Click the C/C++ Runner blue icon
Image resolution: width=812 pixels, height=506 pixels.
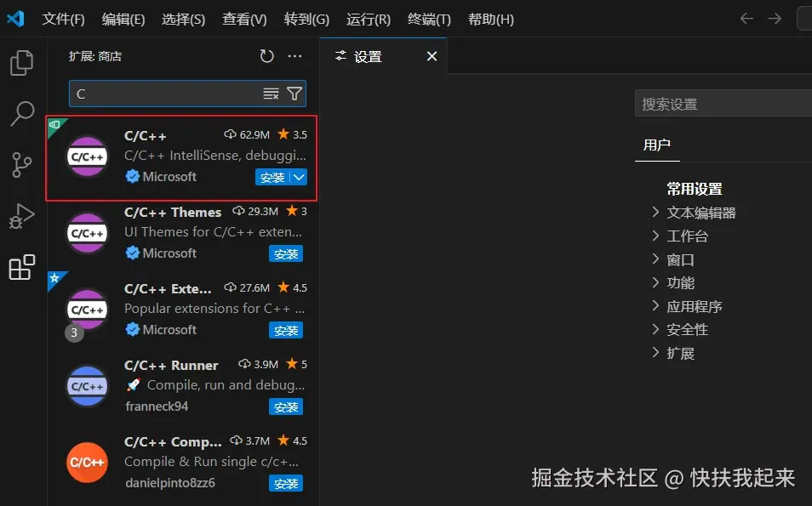[x=87, y=386]
